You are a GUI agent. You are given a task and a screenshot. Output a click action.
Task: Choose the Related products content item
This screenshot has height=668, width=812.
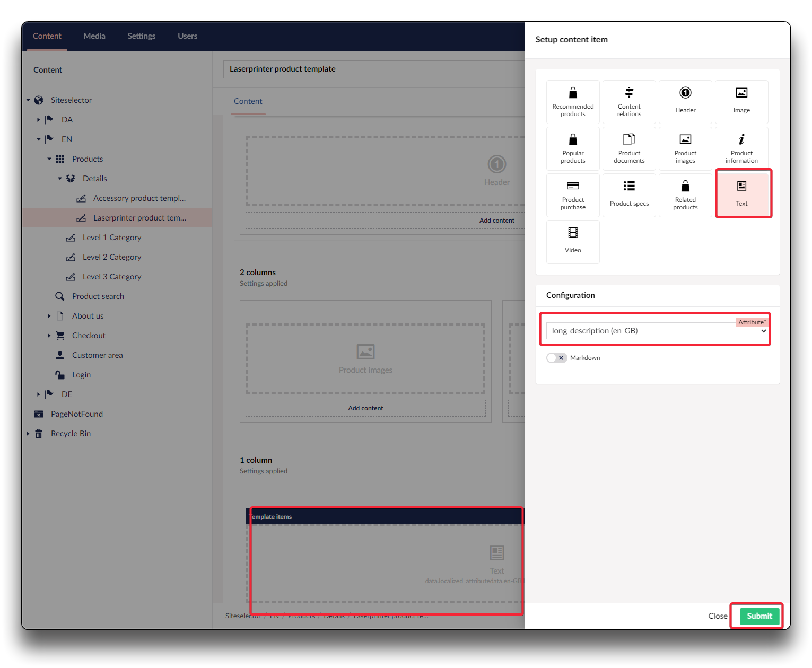coord(685,195)
